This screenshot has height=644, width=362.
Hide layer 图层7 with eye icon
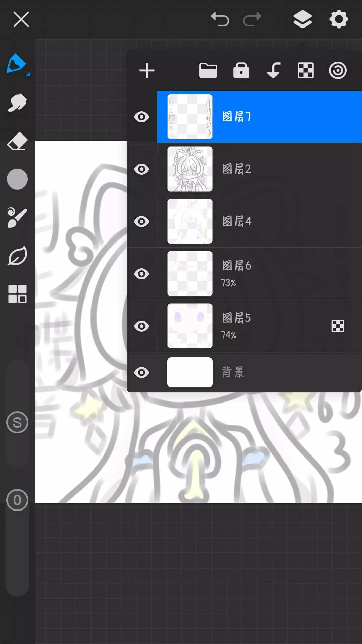(142, 117)
